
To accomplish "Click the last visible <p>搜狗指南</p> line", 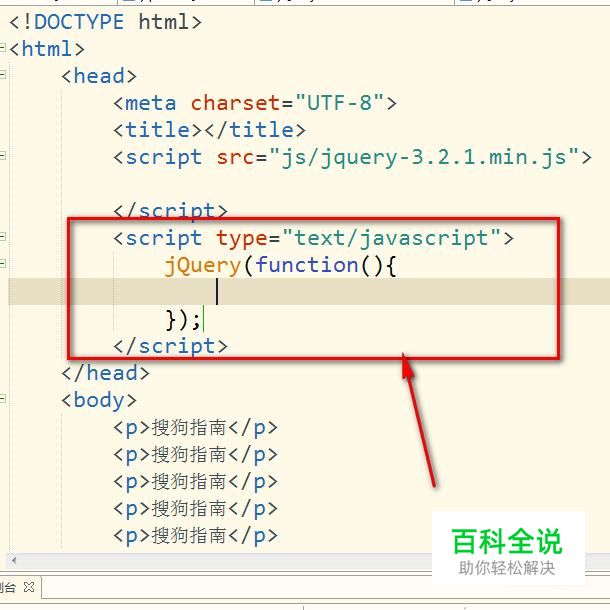I will click(195, 536).
